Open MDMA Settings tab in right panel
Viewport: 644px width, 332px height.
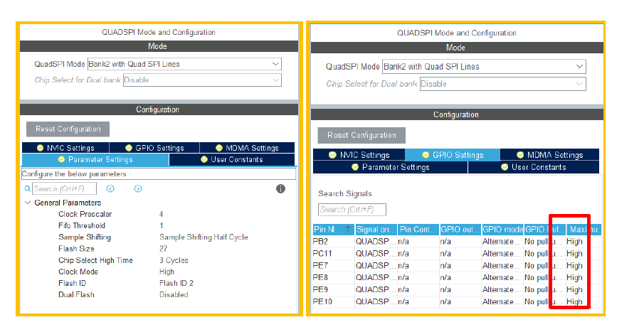click(549, 155)
